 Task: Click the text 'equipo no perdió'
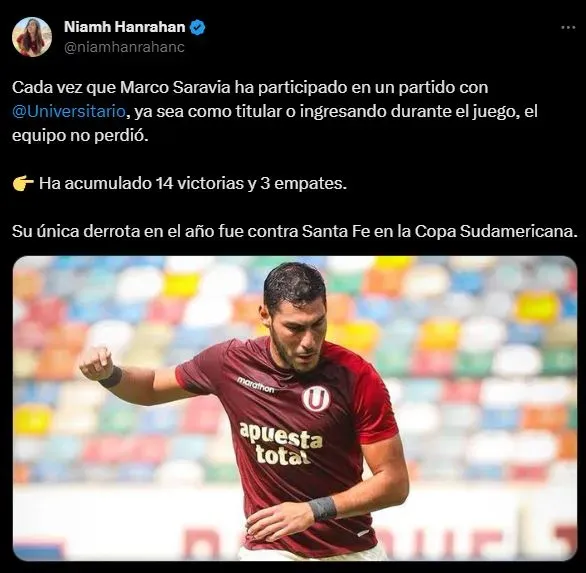[x=80, y=135]
